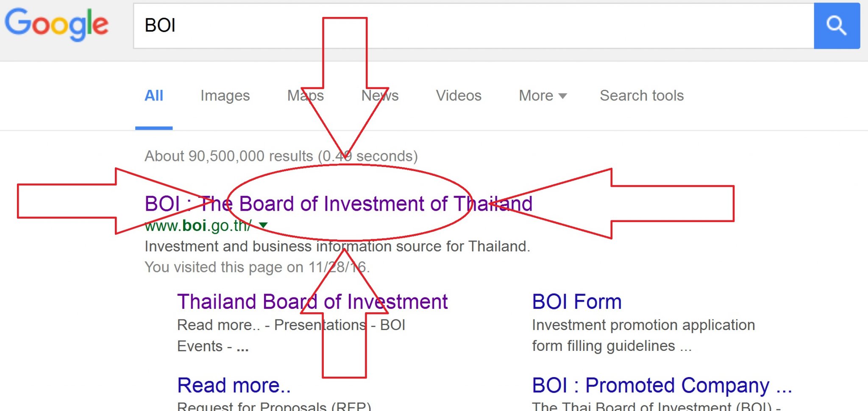868x411 pixels.
Task: Open Search tools options
Action: (x=642, y=96)
